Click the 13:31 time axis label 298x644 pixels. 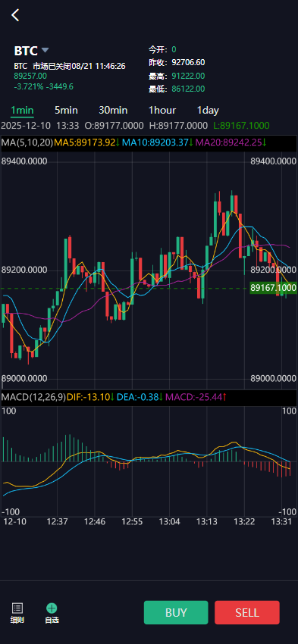[x=281, y=521]
